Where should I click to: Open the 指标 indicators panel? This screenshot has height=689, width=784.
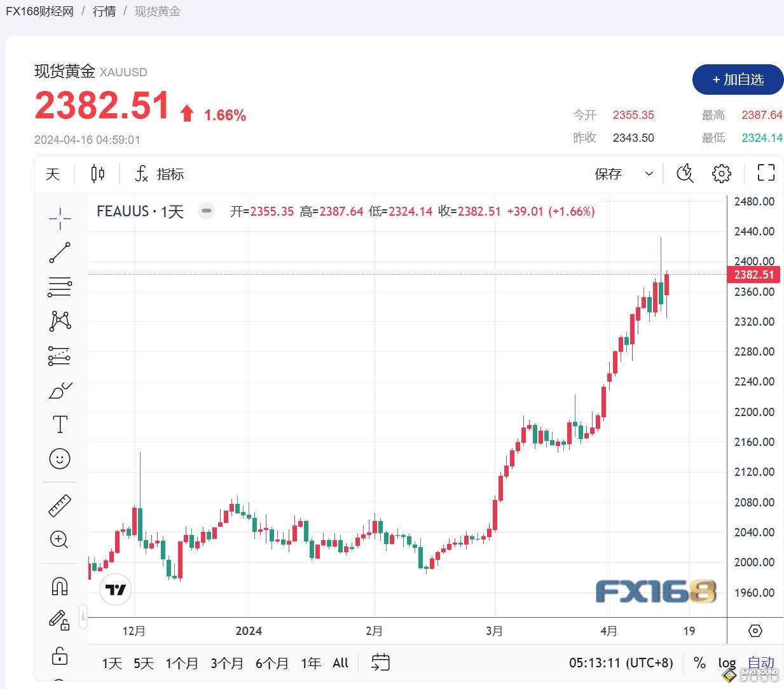pyautogui.click(x=160, y=173)
